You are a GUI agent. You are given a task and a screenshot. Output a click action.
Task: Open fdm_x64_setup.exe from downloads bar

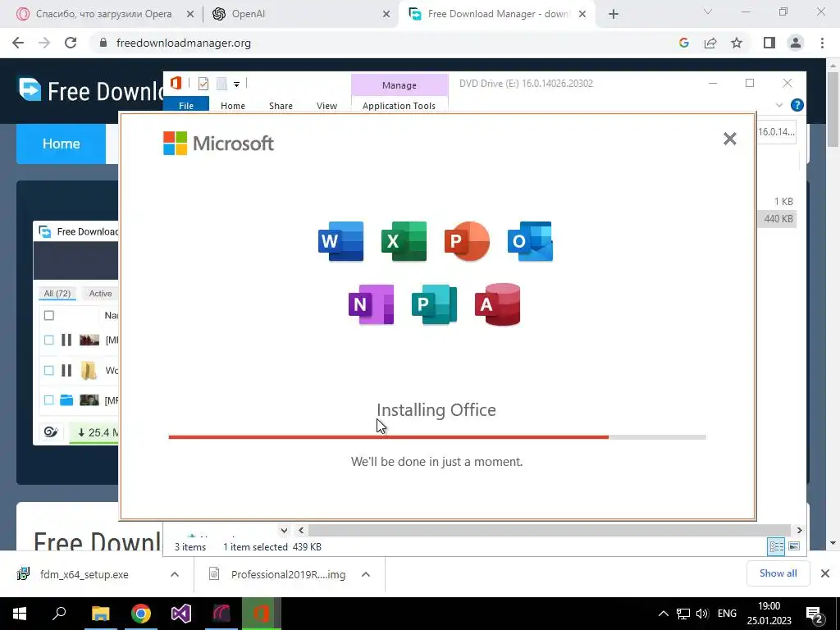coord(84,574)
